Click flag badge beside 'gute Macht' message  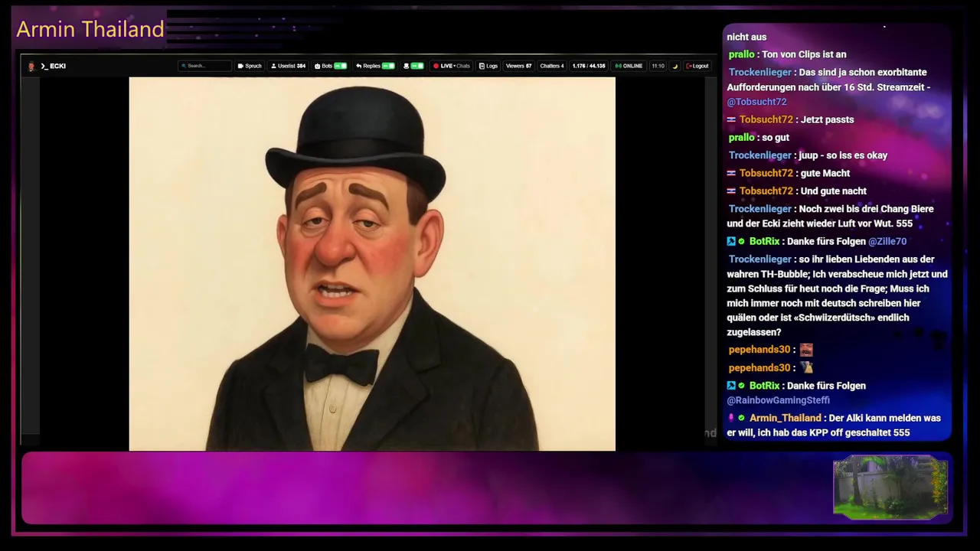click(x=731, y=173)
